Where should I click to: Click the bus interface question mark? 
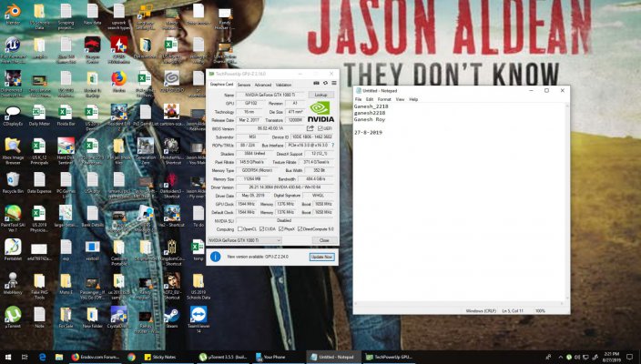pyautogui.click(x=332, y=146)
